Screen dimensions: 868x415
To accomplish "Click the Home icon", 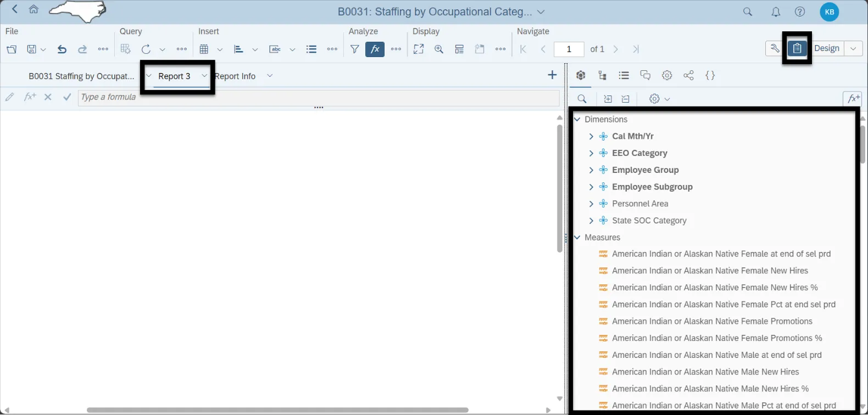I will (34, 9).
